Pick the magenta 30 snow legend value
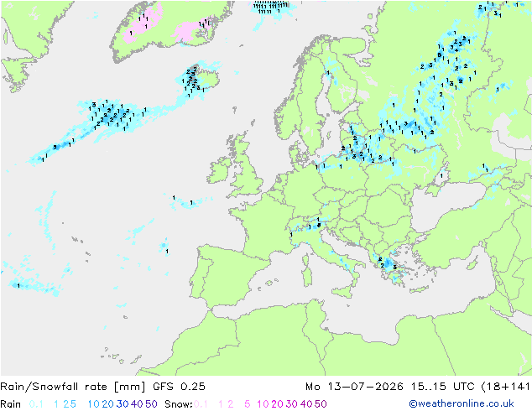 [292, 404]
